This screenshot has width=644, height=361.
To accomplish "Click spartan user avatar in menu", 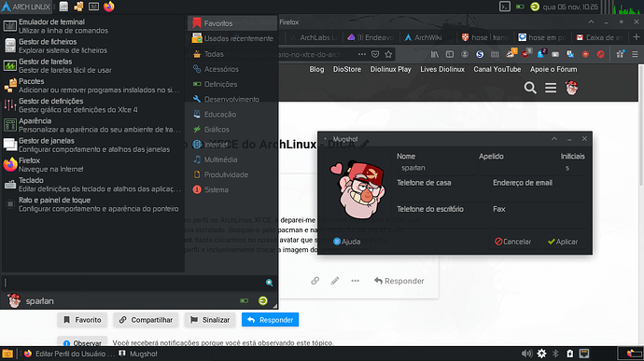I will pyautogui.click(x=14, y=301).
